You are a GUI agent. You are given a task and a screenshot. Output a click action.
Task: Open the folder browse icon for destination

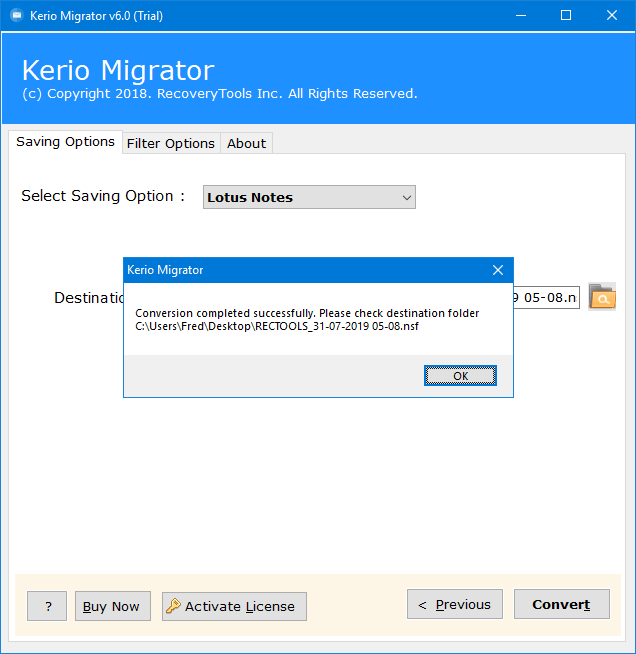[602, 297]
